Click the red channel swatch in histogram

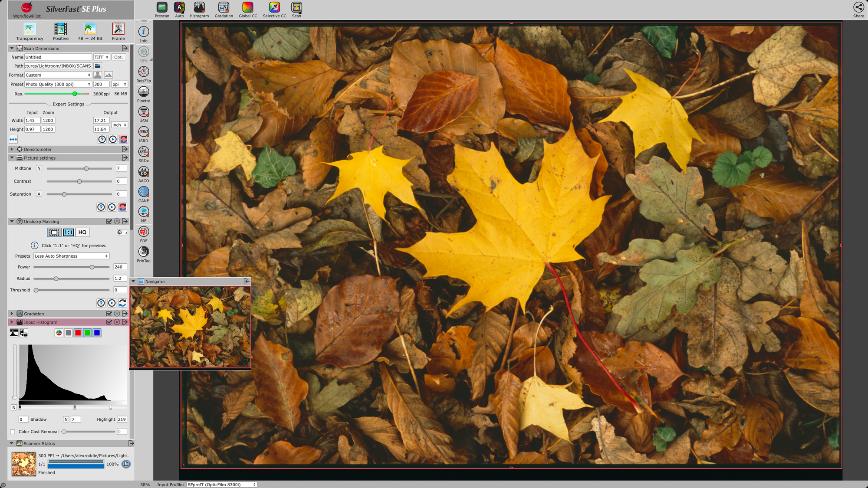[78, 333]
